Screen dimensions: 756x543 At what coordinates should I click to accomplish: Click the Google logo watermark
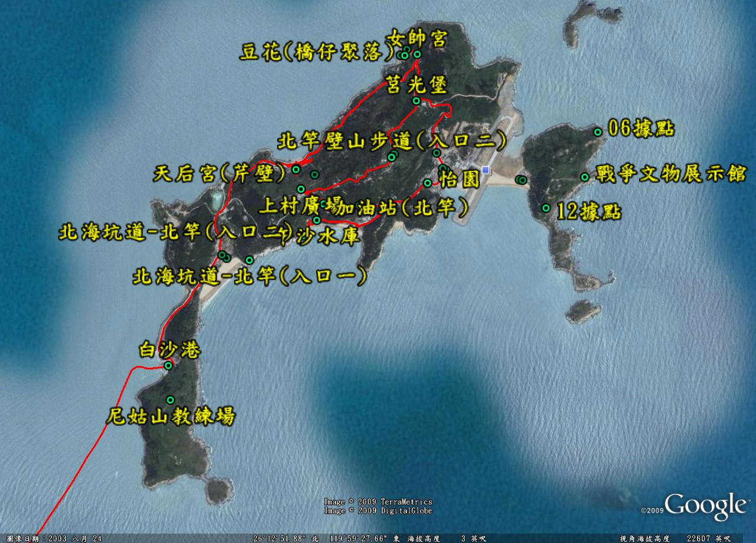tap(705, 506)
